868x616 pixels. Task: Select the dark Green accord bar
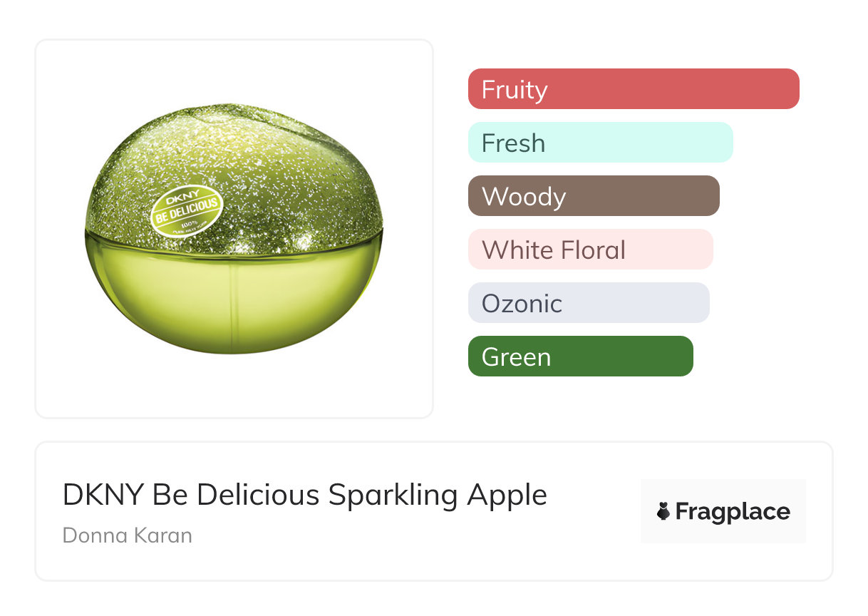[580, 356]
